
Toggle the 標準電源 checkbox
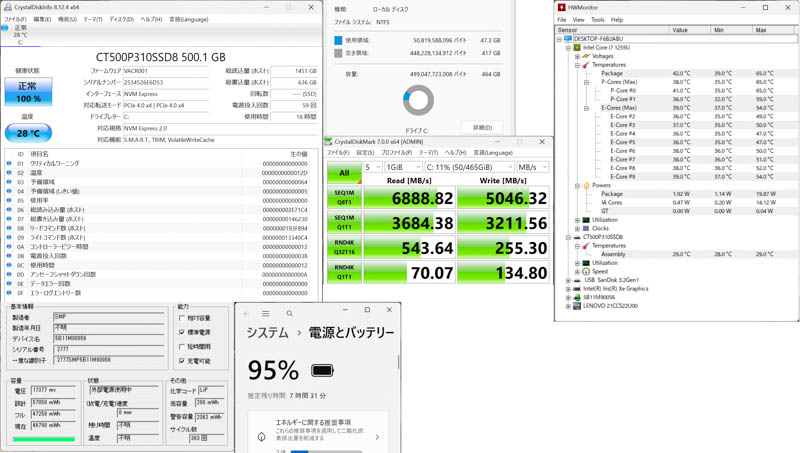click(x=182, y=332)
